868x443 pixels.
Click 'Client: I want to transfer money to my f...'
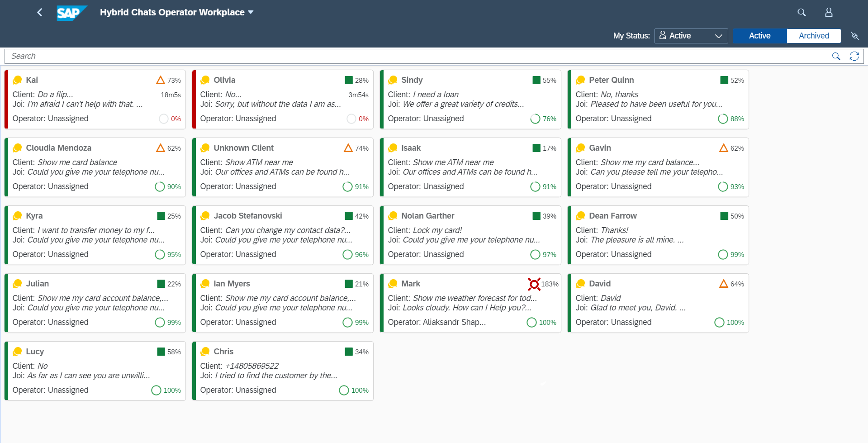pyautogui.click(x=83, y=230)
